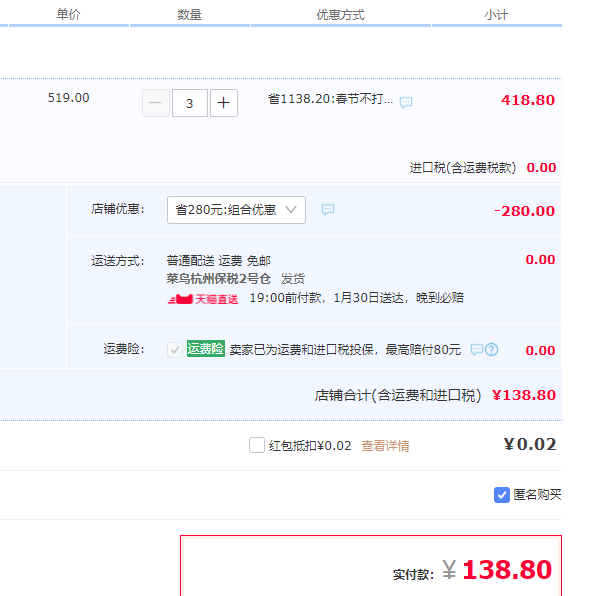Click the 数量 column header
Image resolution: width=595 pixels, height=596 pixels.
point(189,15)
